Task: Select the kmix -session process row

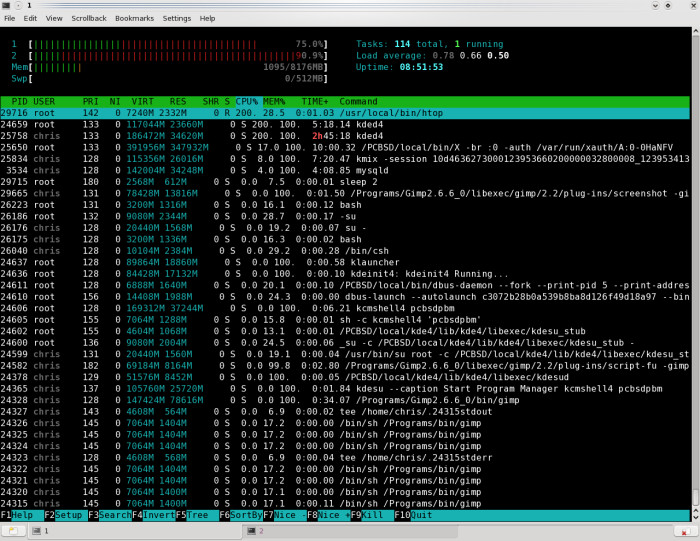Action: pos(345,159)
